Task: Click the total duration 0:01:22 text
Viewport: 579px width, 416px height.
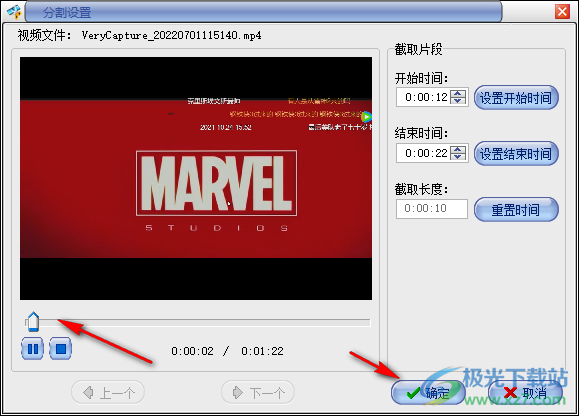Action: 262,351
